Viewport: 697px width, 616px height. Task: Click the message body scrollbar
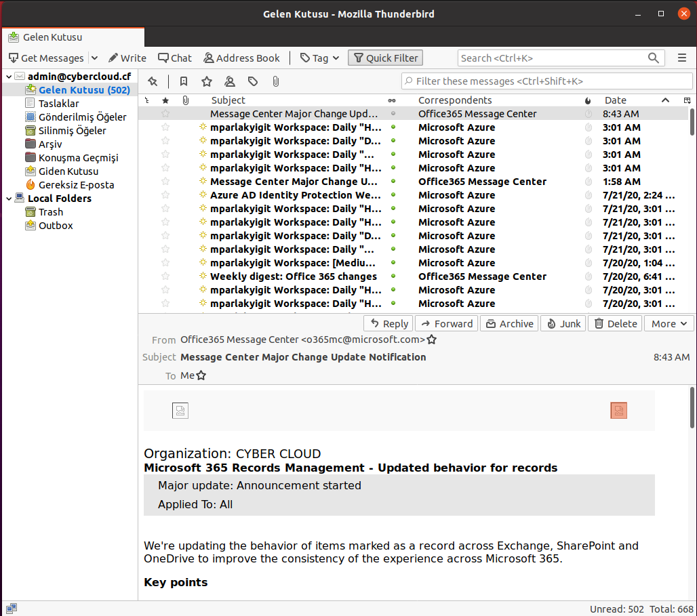[692, 407]
